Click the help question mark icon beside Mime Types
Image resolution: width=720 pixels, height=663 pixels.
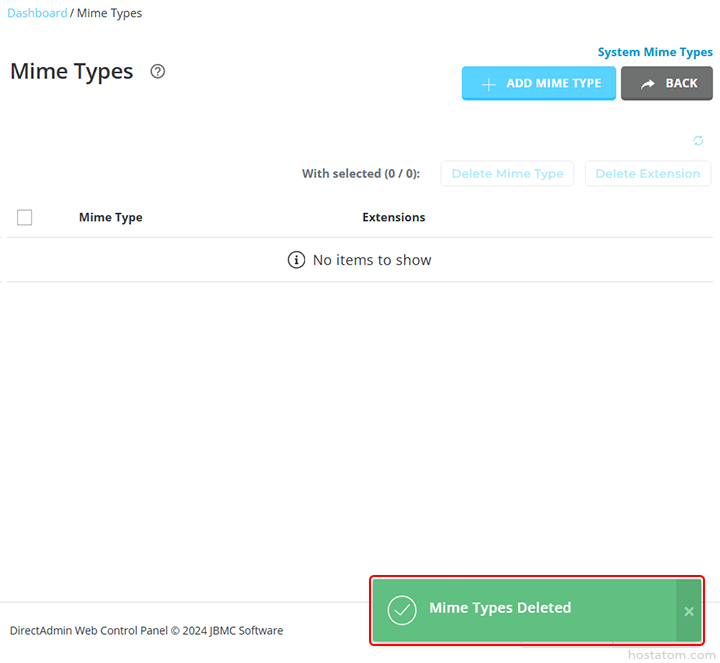[x=157, y=72]
